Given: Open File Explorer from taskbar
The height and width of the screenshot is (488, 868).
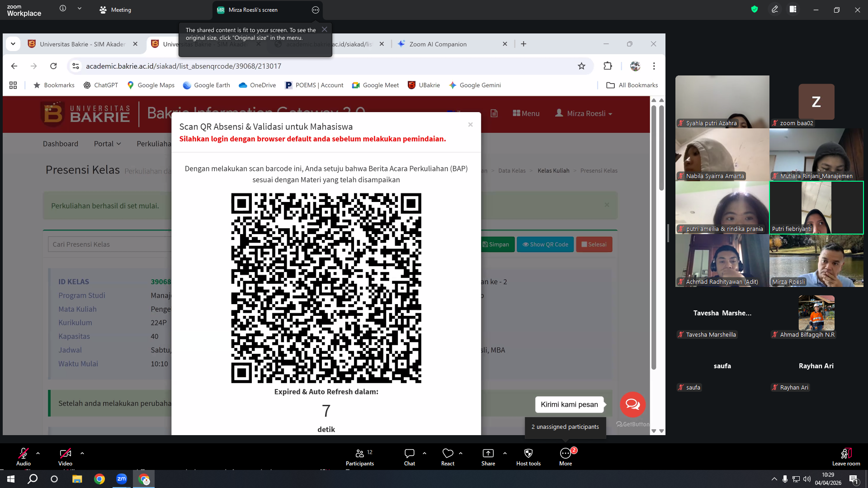Looking at the screenshot, I should click(x=77, y=479).
